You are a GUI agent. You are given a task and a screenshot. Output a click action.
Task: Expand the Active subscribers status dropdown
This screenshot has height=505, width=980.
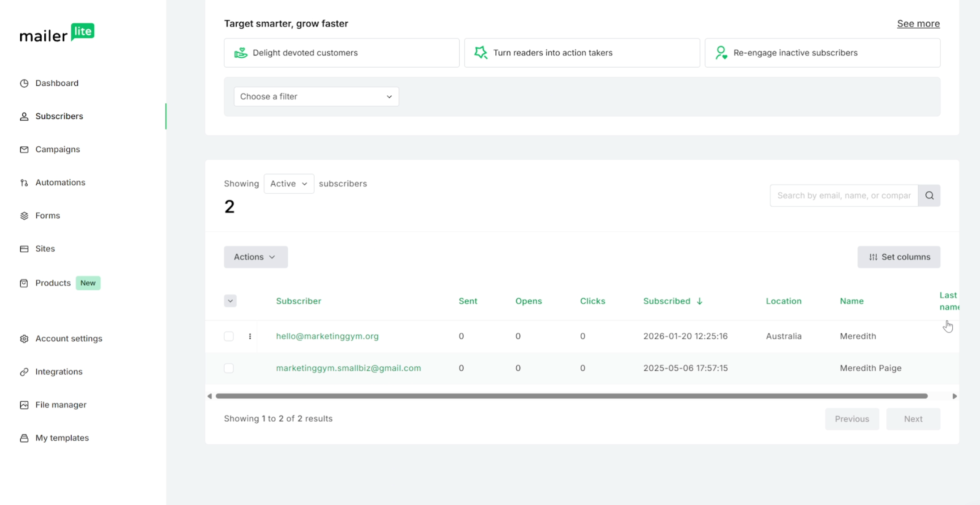tap(289, 183)
